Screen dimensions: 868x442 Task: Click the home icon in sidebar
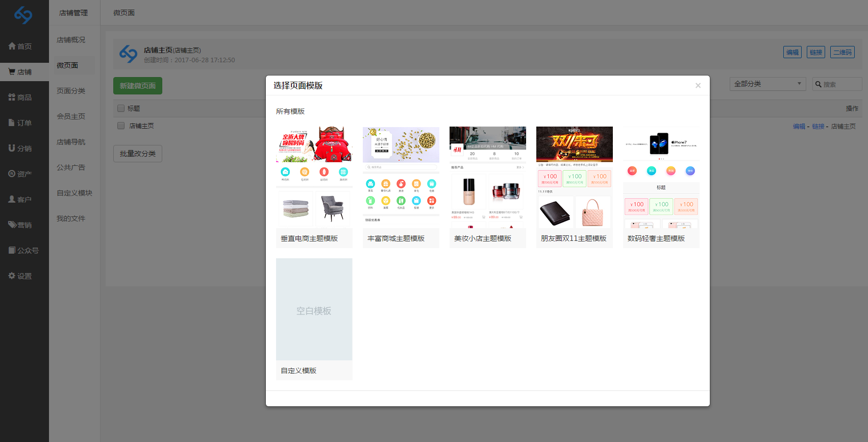click(12, 46)
